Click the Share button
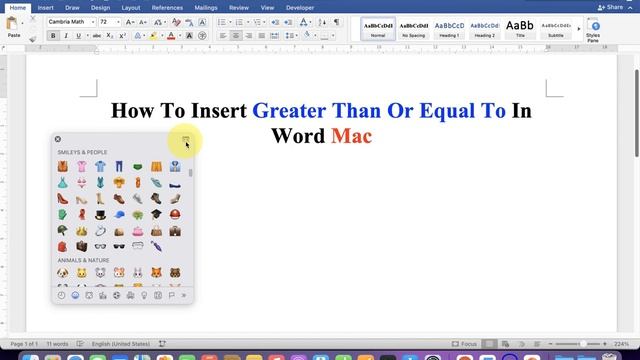This screenshot has width=640, height=360. pyautogui.click(x=610, y=7)
